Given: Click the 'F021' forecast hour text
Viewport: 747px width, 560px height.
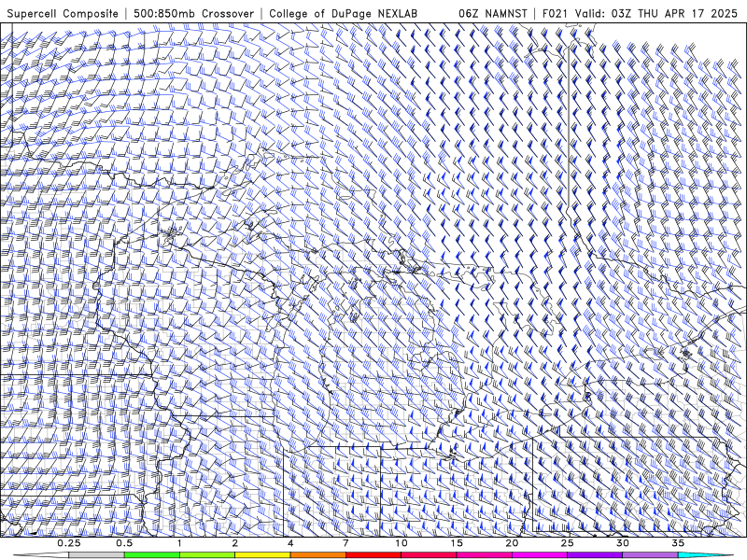Looking at the screenshot, I should tap(555, 14).
